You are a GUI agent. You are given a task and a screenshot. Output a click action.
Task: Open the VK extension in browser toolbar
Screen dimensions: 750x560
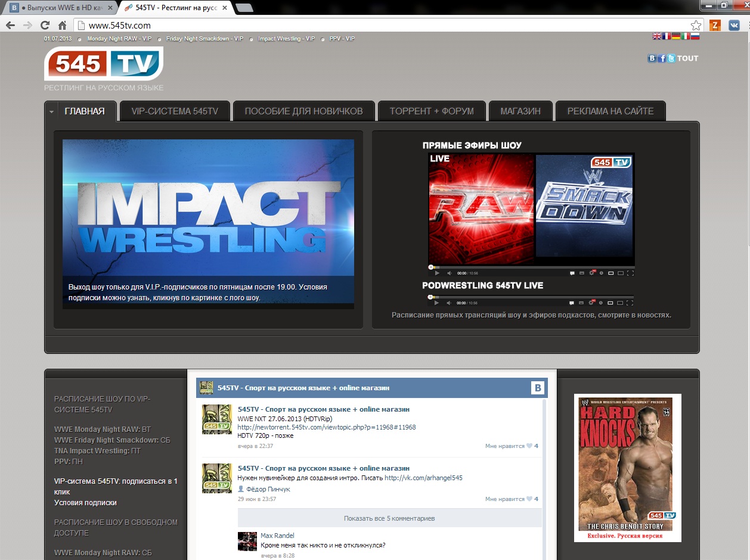[x=734, y=25]
